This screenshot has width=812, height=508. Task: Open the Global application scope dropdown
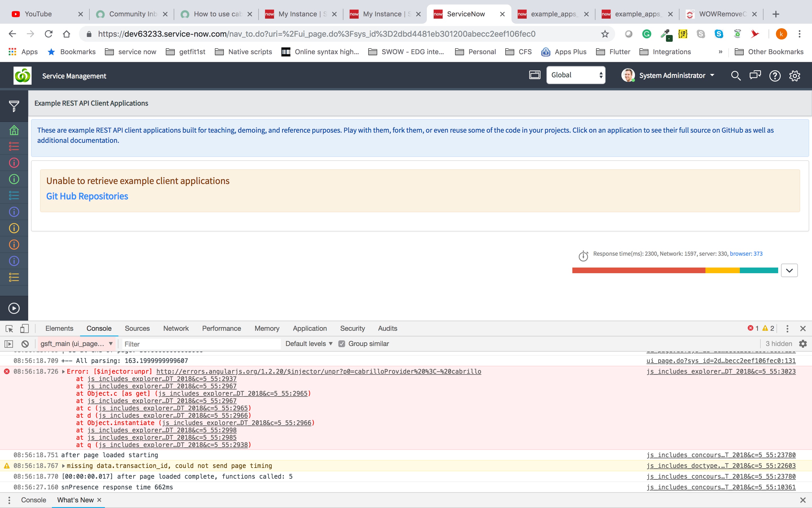pyautogui.click(x=576, y=75)
